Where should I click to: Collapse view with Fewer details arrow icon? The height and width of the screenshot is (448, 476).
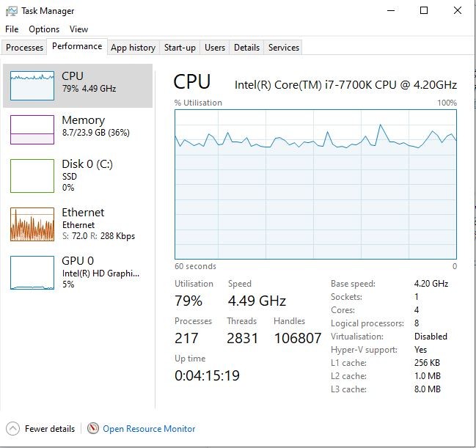(x=12, y=429)
